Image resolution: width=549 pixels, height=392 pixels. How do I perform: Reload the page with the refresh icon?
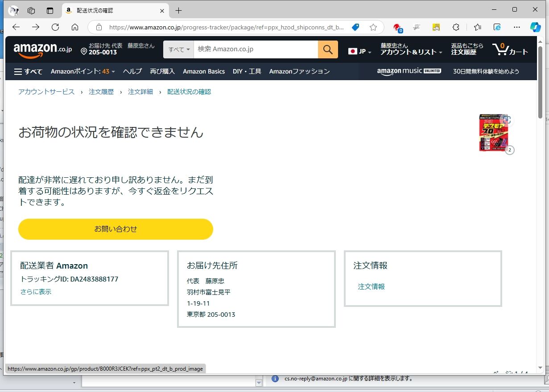[x=55, y=27]
